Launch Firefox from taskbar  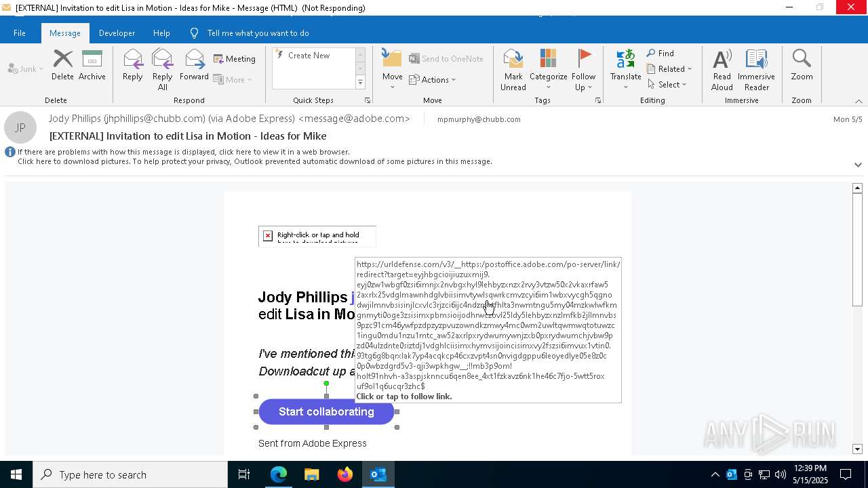344,474
